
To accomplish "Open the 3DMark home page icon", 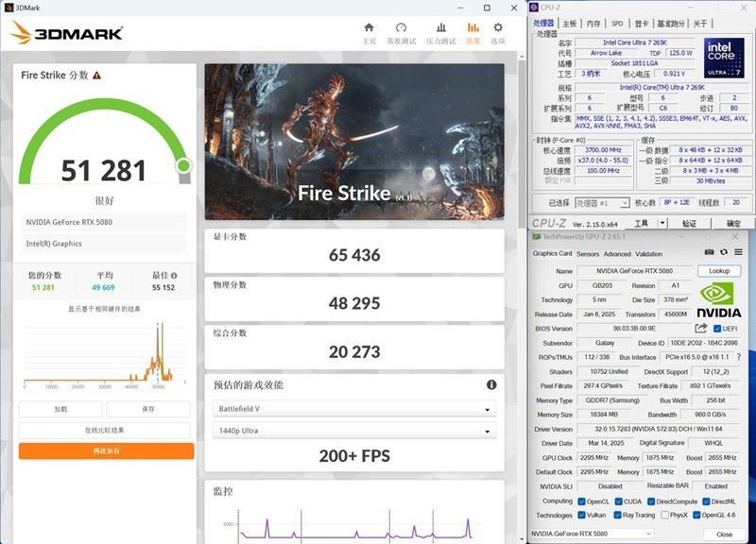I will click(369, 27).
